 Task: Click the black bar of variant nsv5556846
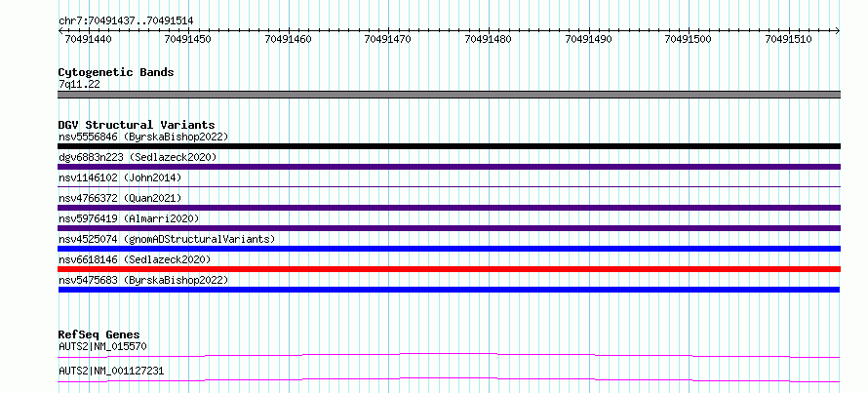(449, 146)
